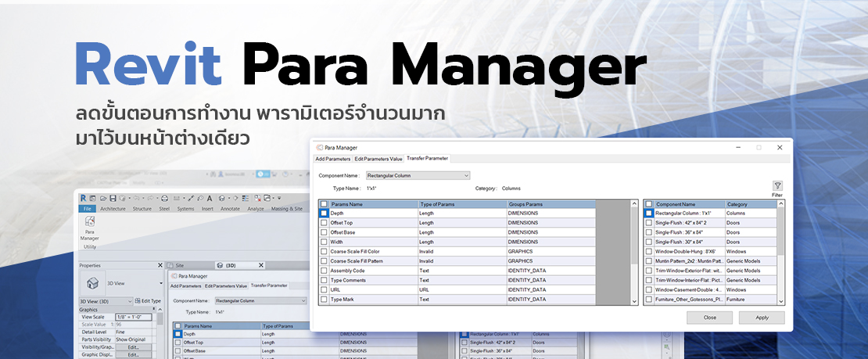
Task: Open the Architecture ribbon tab
Action: click(x=113, y=209)
